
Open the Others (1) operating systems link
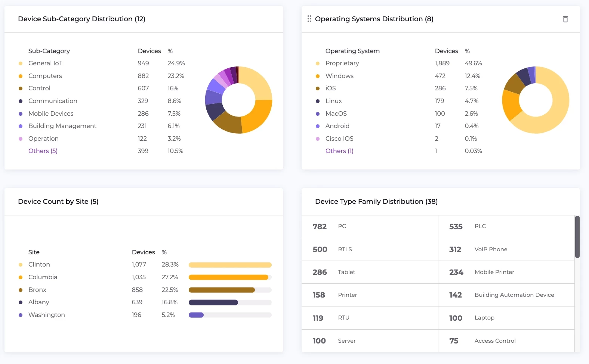tap(339, 151)
